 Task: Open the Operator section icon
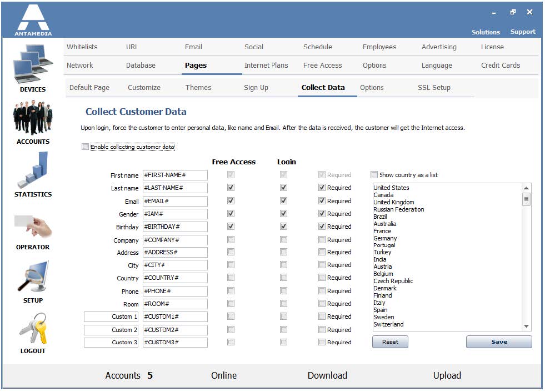(x=33, y=226)
